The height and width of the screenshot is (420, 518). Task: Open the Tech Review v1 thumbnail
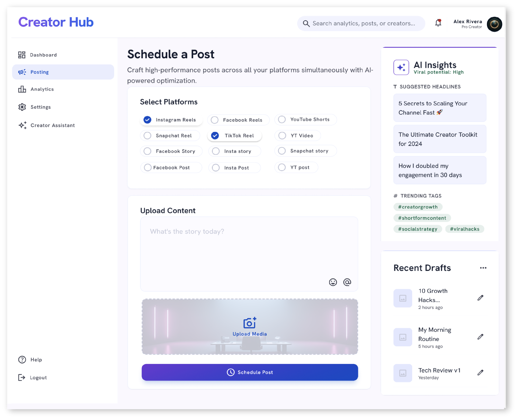403,373
